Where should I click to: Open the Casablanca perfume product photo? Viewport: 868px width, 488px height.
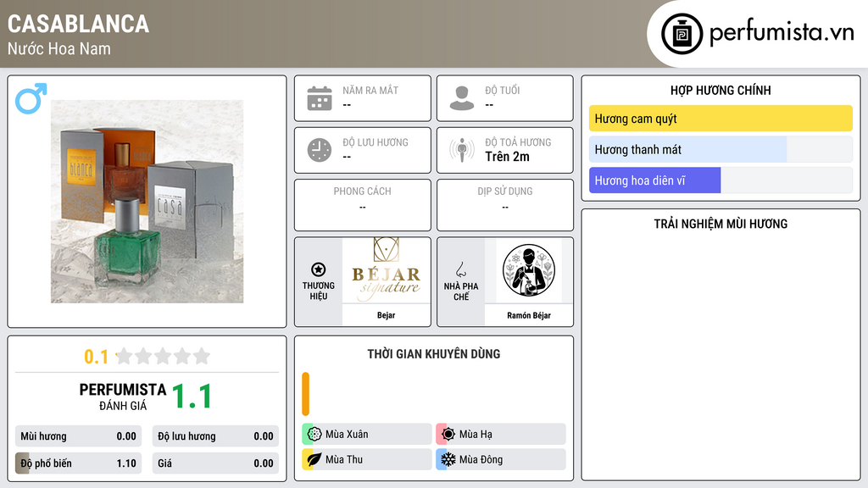tap(147, 202)
